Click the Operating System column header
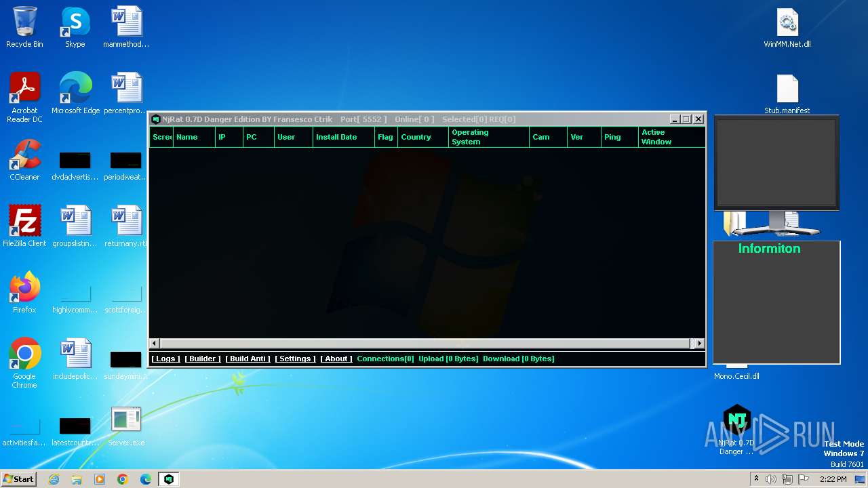The width and height of the screenshot is (868, 488). (489, 137)
